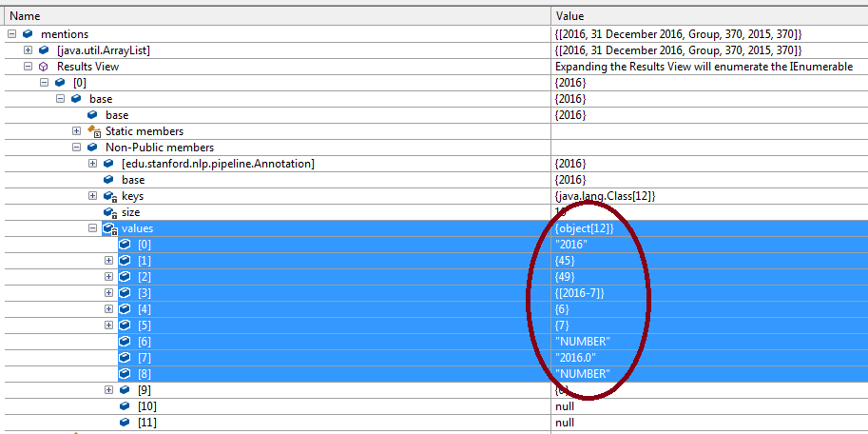
Task: Click the cube icon of element [8]
Action: pos(125,374)
